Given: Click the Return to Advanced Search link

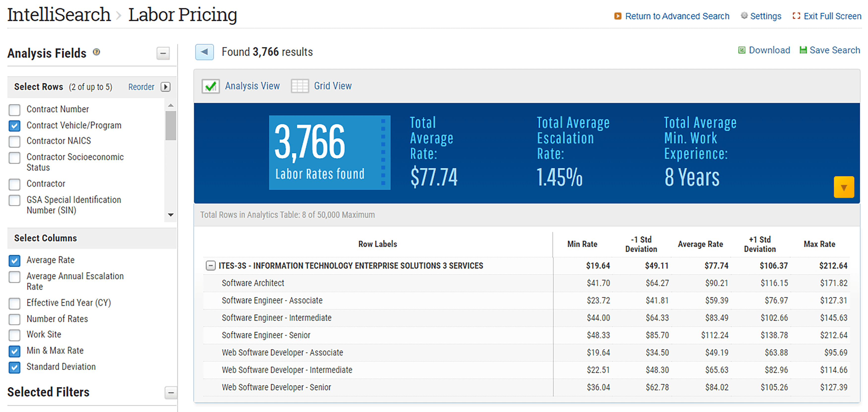Looking at the screenshot, I should [677, 16].
